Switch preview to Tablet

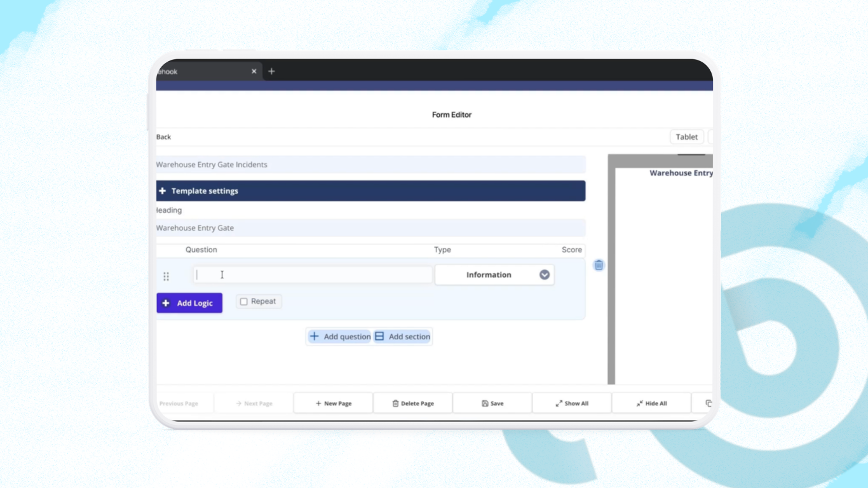(x=687, y=137)
